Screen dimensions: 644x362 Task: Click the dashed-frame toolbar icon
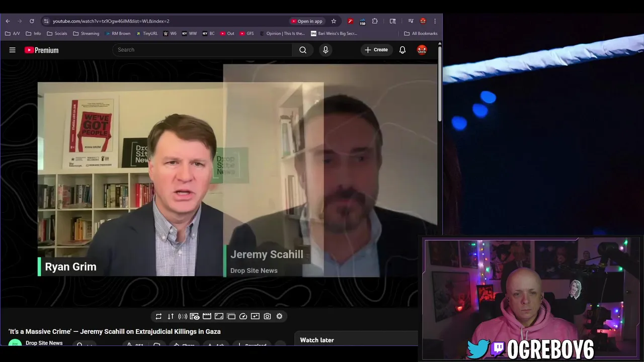click(231, 316)
